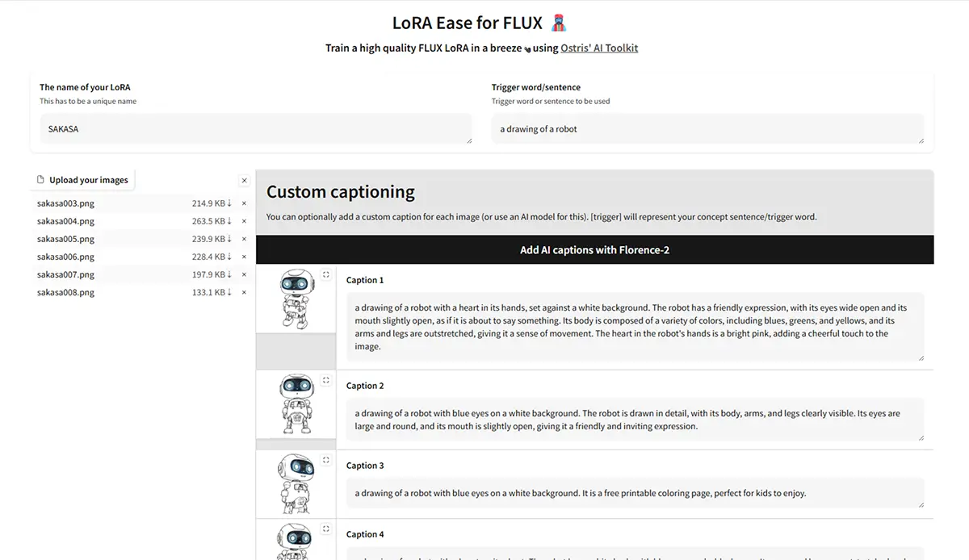Click into Caption 3 text area

[635, 493]
